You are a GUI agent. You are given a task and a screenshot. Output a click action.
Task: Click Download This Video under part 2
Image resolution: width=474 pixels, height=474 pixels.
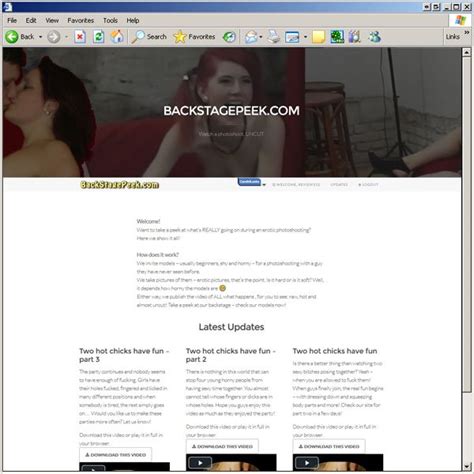click(222, 446)
